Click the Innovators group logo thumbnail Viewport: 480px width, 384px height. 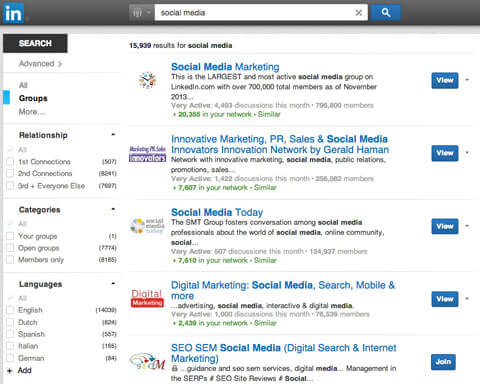click(147, 153)
